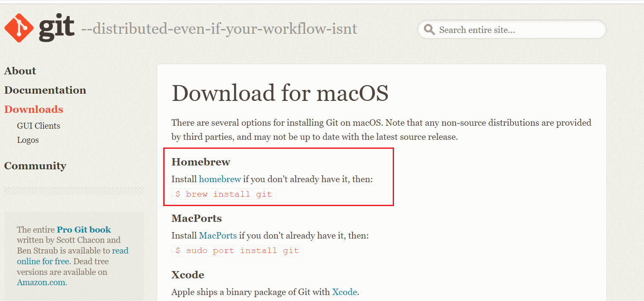The height and width of the screenshot is (301, 644).
Task: Click the MacPorts section heading
Action: tap(197, 218)
